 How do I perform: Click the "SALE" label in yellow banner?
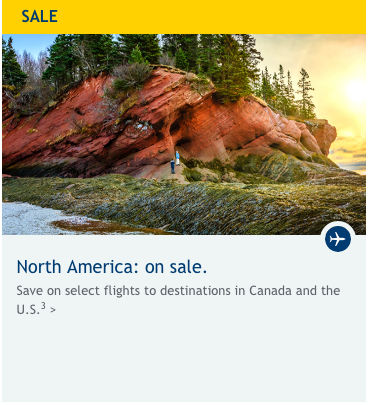[x=39, y=16]
